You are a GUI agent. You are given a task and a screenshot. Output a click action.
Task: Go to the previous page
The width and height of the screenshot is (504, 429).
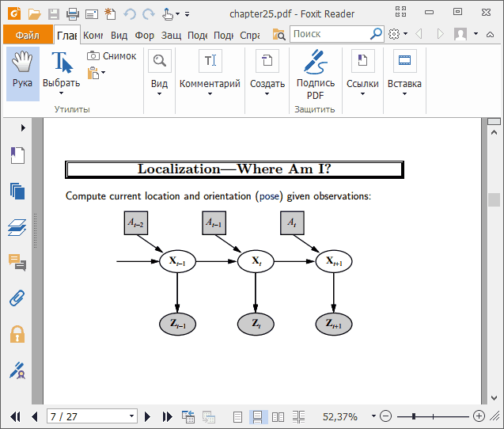(x=34, y=417)
